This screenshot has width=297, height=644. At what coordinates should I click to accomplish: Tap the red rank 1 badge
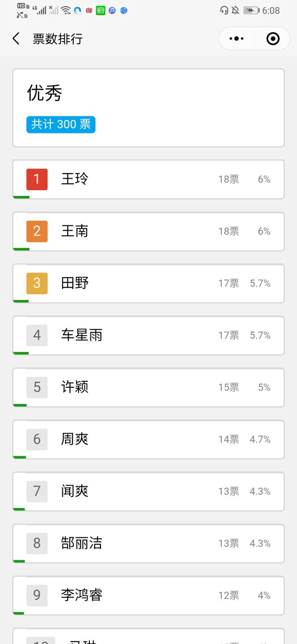coord(37,179)
